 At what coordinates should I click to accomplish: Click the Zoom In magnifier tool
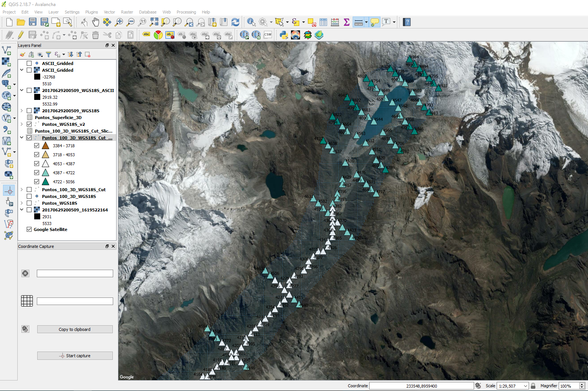[119, 22]
